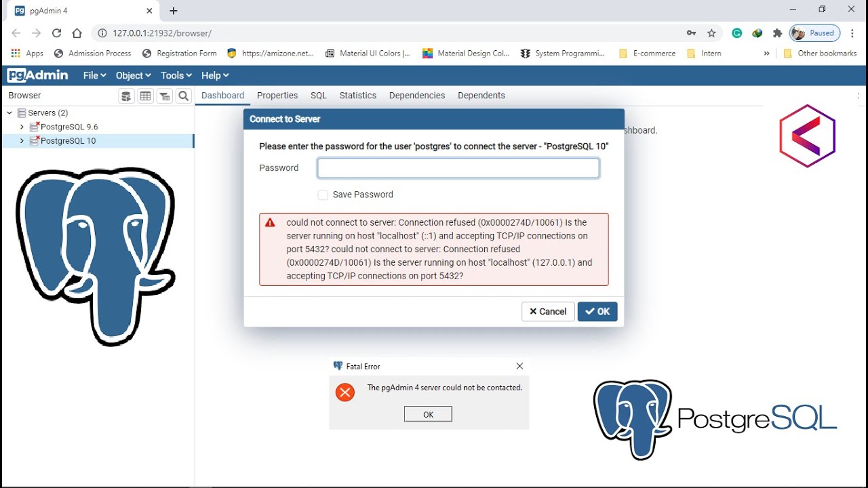Cancel the Connect to Server dialog

(548, 312)
